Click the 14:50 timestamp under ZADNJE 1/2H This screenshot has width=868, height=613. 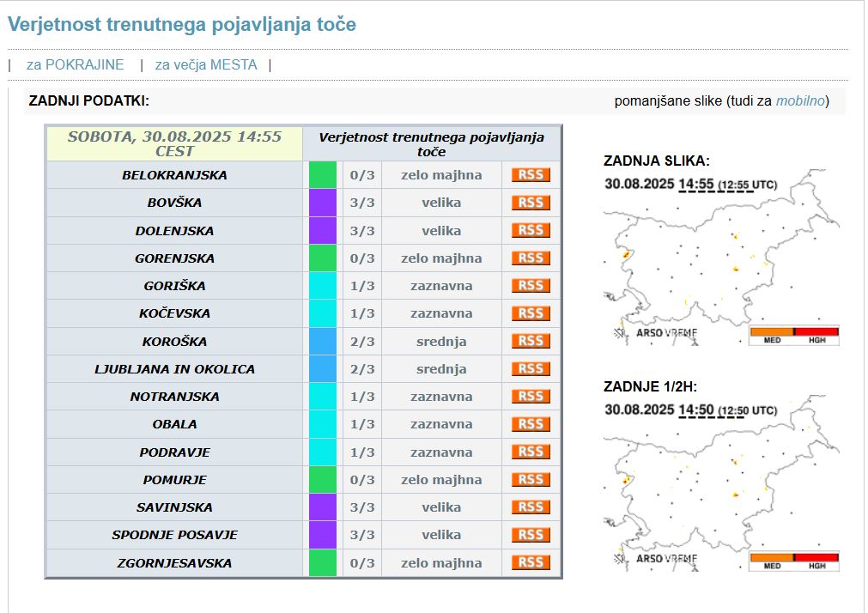point(695,410)
